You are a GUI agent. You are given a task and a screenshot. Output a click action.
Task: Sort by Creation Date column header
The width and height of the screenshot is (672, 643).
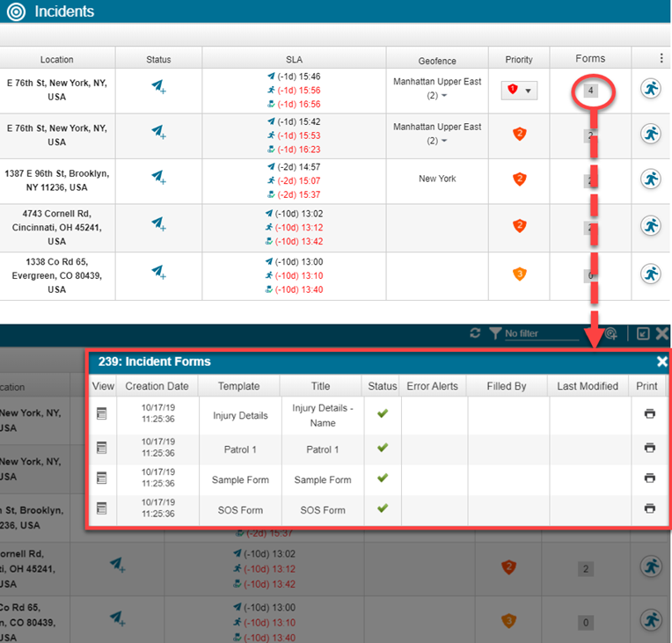[x=157, y=386]
